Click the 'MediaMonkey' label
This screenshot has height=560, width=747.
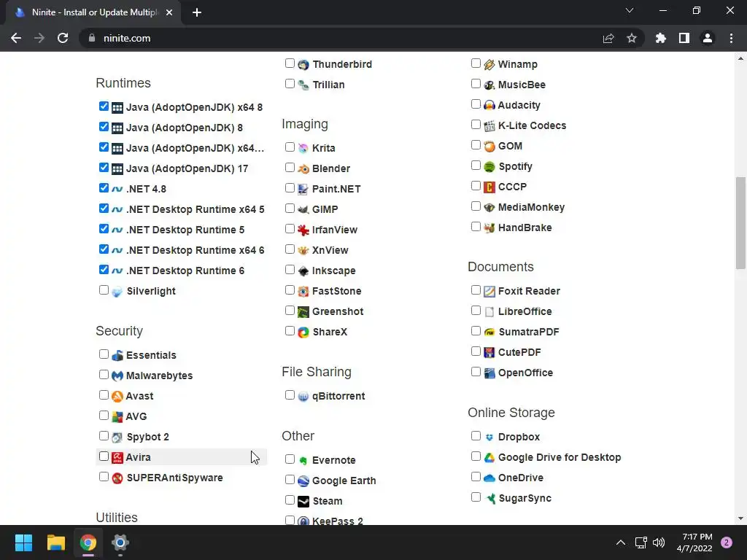click(x=531, y=208)
